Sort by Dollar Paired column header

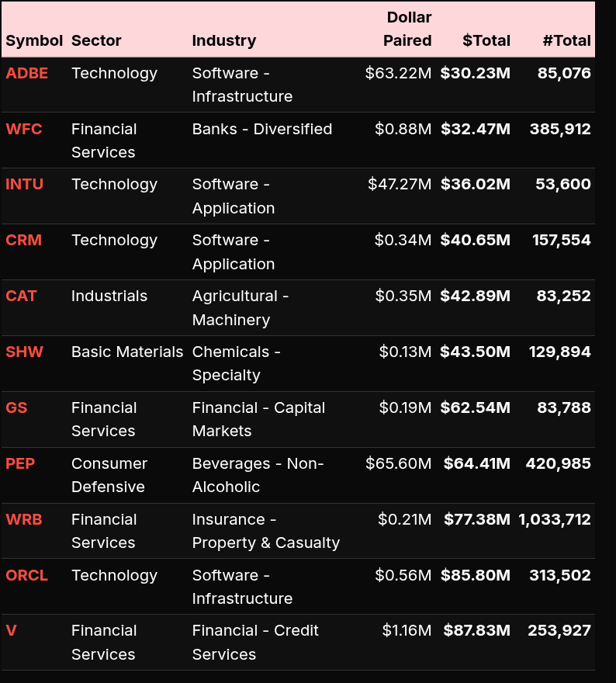(408, 29)
